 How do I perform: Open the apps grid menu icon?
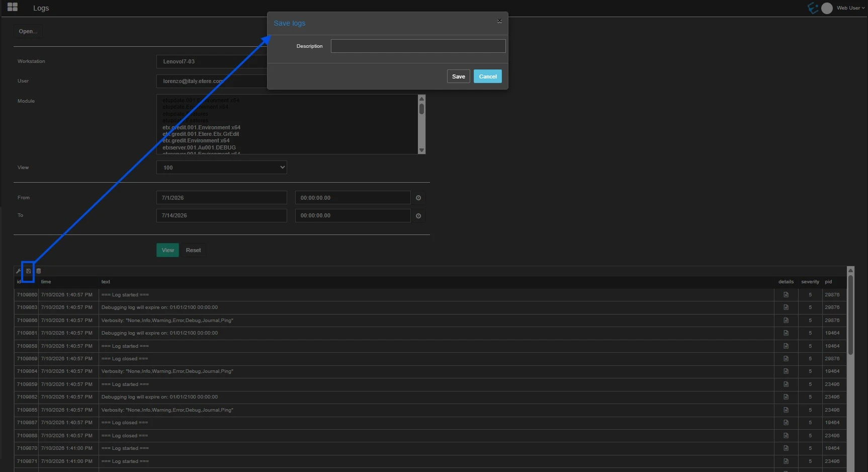tap(13, 7)
